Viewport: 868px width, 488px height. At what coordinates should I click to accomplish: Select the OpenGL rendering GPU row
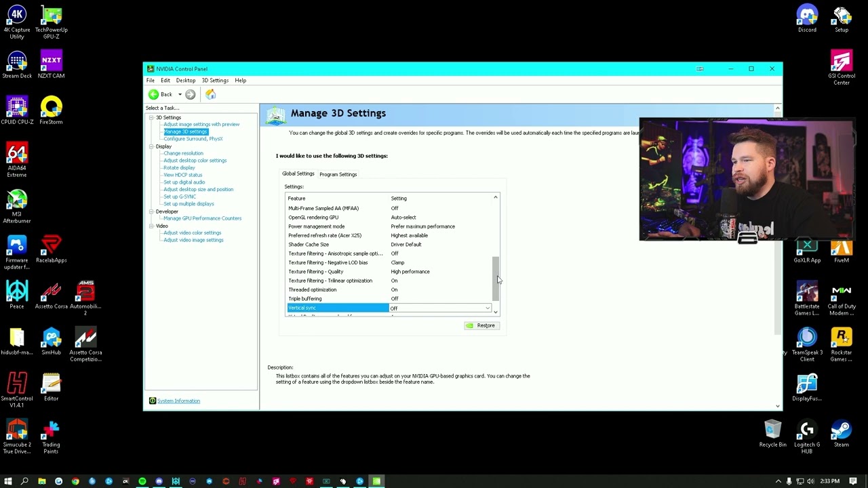pos(389,218)
